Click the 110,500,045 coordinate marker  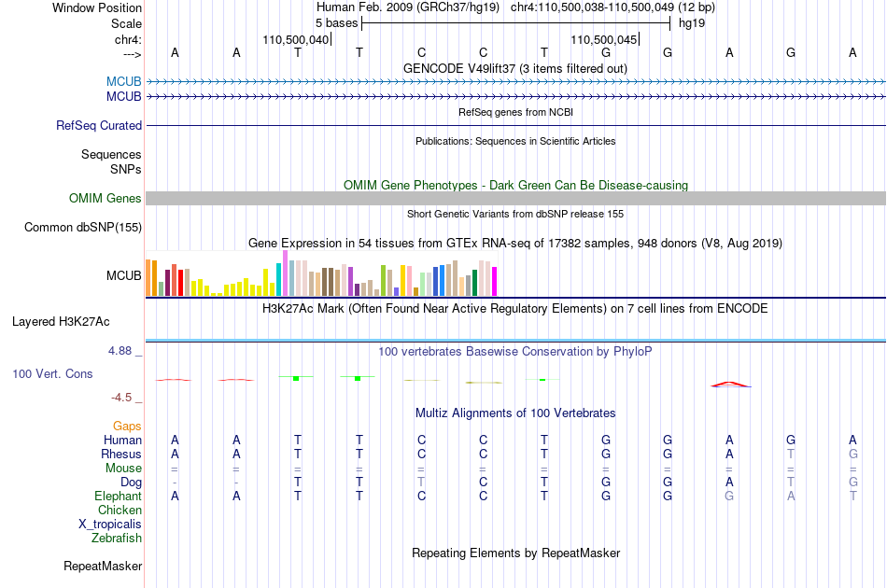[603, 39]
